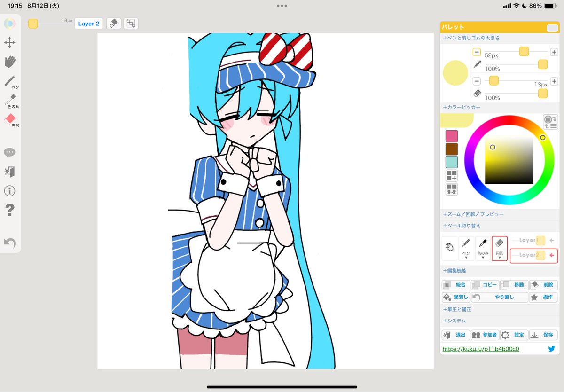Screen dimensions: 564x392
Task: Collapse ペンと消しゴムの大きさ section
Action: (x=471, y=38)
